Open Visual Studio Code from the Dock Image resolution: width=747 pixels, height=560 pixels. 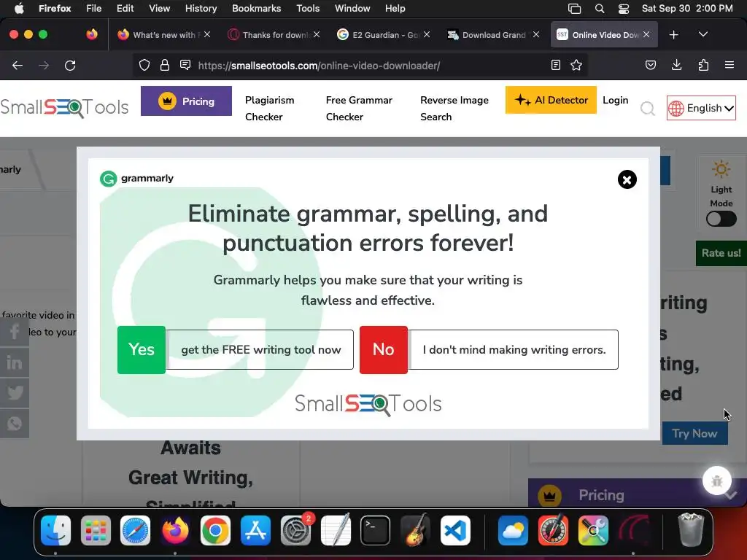pos(455,531)
